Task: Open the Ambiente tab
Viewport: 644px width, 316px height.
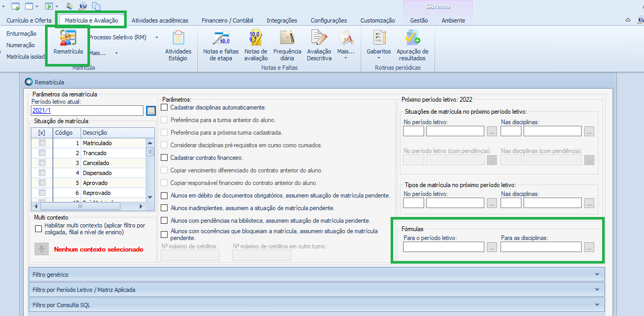Action: [x=453, y=20]
